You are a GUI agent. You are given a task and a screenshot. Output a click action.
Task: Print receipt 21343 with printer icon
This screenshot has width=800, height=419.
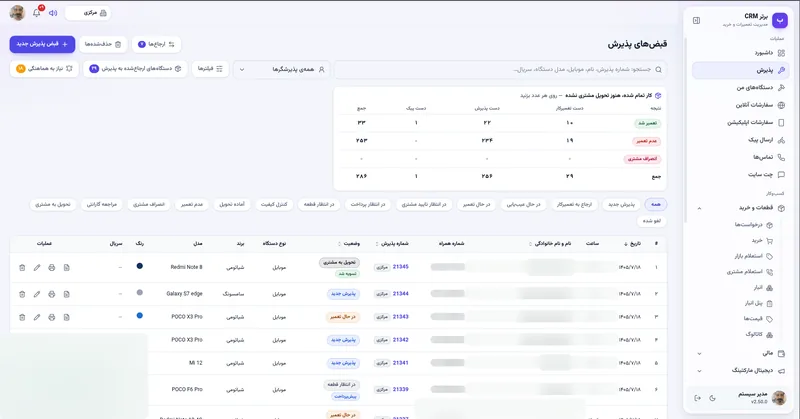(52, 317)
